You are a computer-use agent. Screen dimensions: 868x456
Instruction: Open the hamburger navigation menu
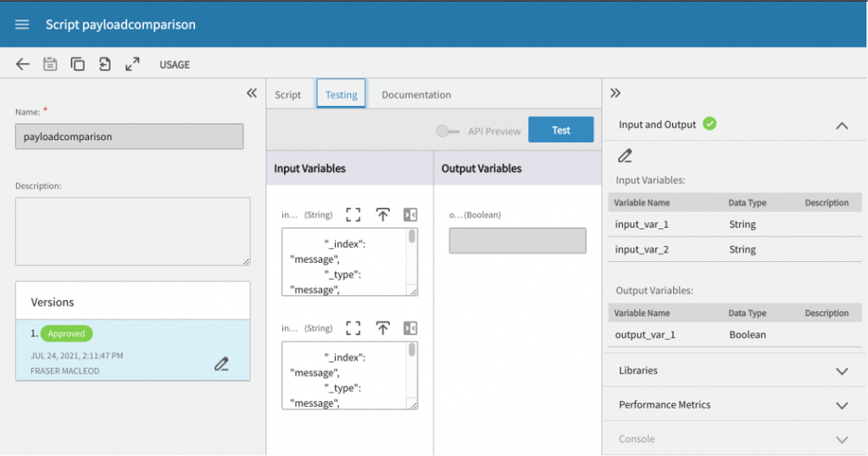click(x=22, y=25)
